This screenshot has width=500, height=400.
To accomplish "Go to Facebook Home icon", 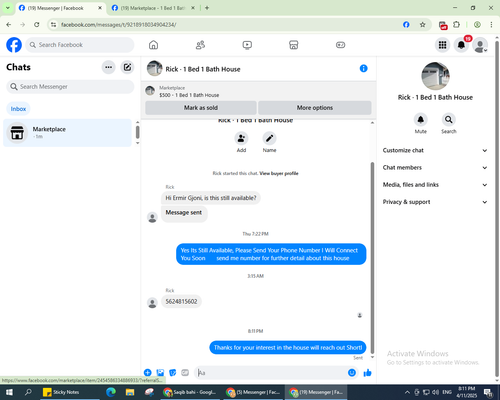I will (x=153, y=45).
